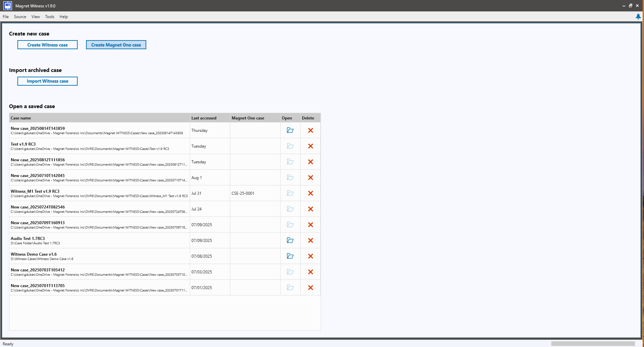Open folder icon for New case_20250724T082546

click(290, 209)
